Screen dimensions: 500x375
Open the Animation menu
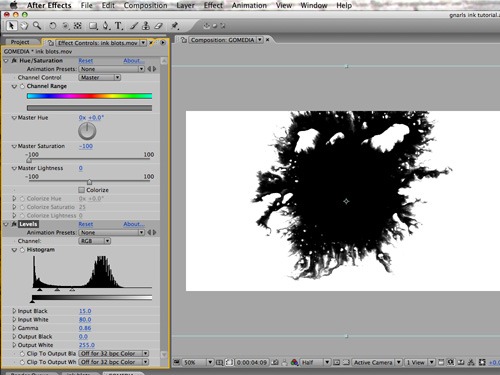coord(249,5)
